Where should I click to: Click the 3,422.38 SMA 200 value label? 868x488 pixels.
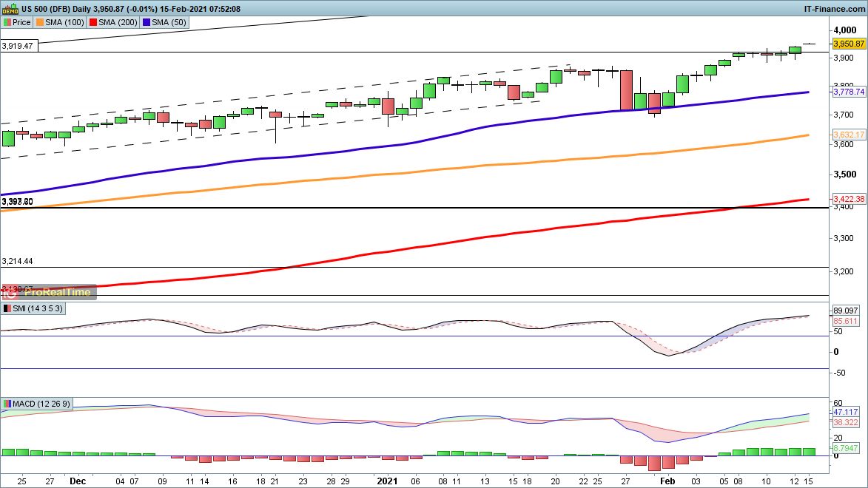point(849,199)
